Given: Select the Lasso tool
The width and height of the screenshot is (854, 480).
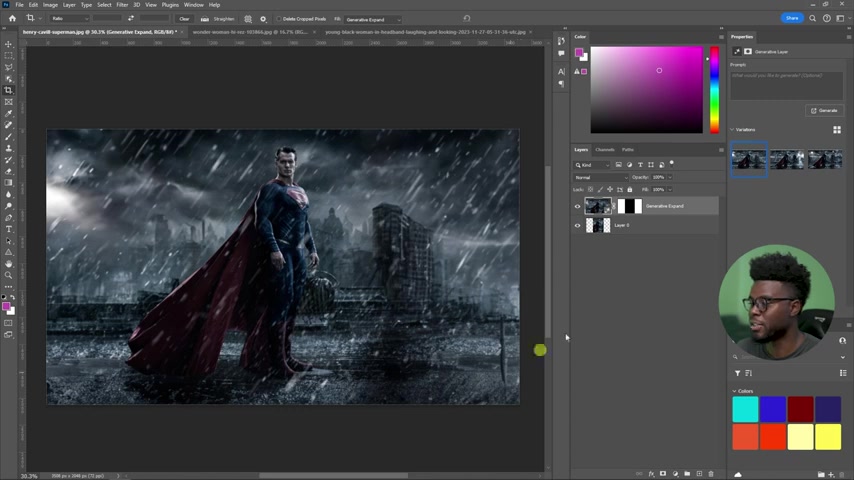Looking at the screenshot, I should 8,67.
